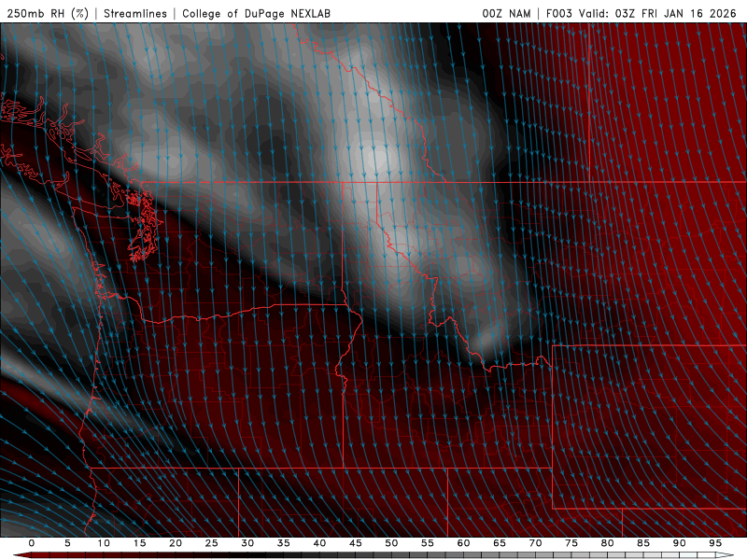Screen dimensions: 747x560
Task: Click the 35 value on color scale
Action: 284,543
